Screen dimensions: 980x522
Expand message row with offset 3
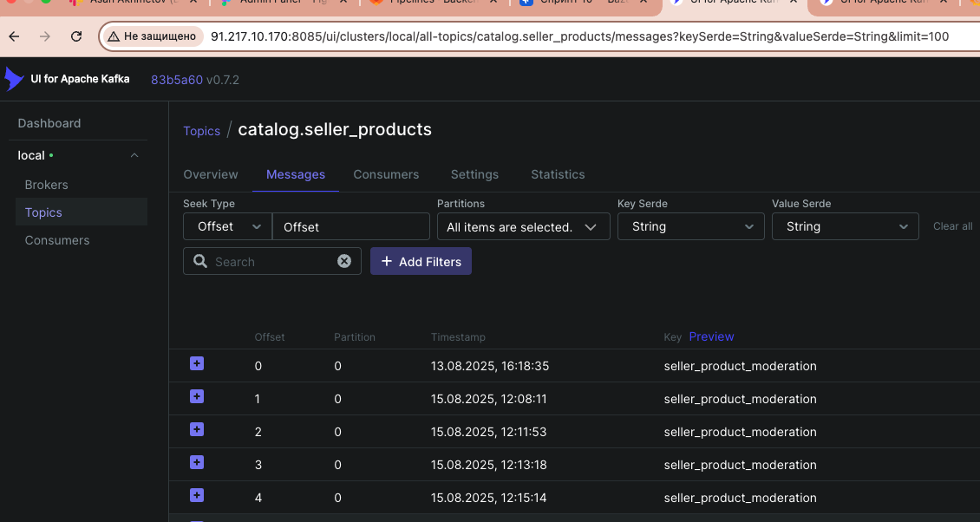click(x=197, y=463)
